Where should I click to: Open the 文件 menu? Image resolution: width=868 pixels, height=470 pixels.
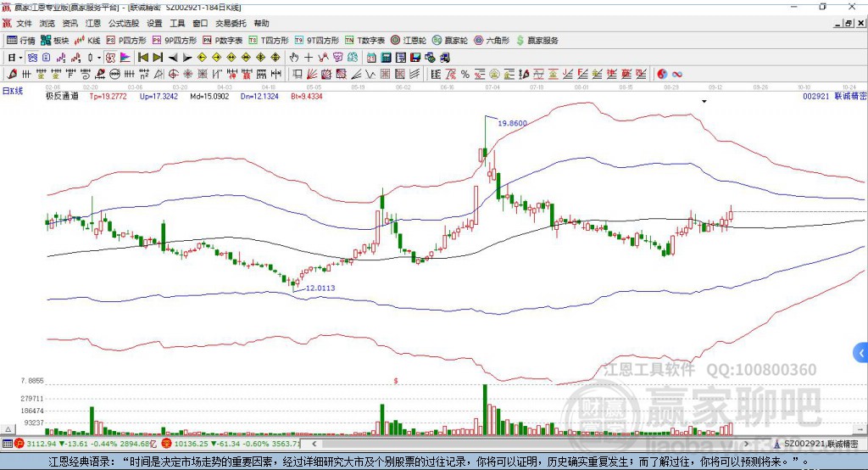point(24,23)
